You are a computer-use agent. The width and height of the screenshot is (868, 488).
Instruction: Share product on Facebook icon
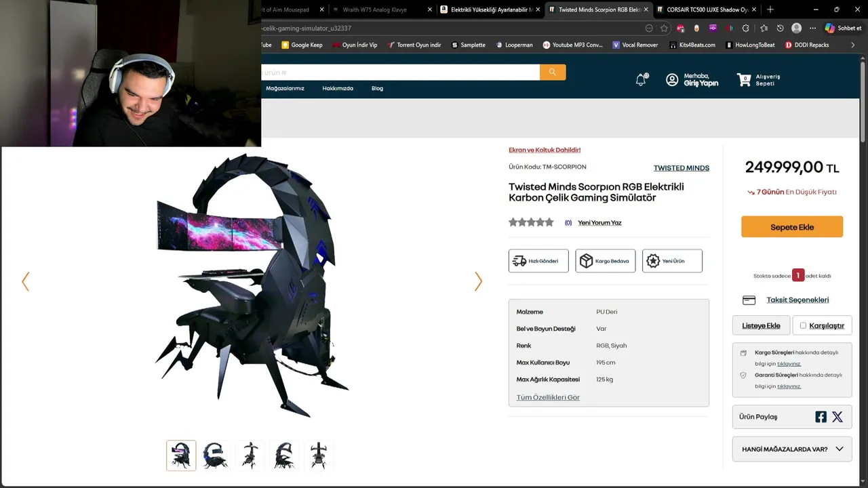821,417
